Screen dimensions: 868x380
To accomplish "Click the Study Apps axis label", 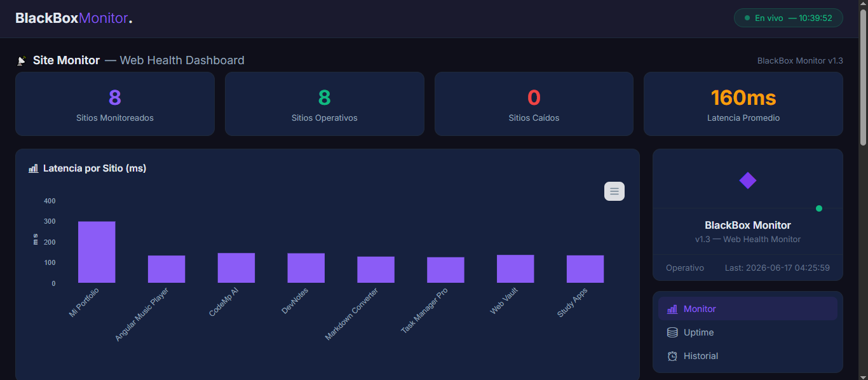I will pos(573,302).
